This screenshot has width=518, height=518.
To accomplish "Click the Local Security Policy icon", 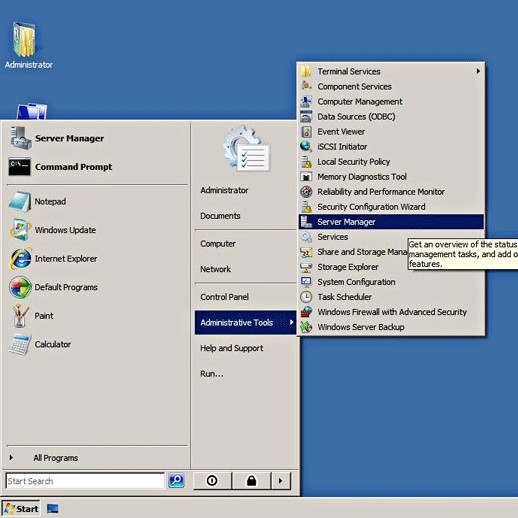I will point(306,162).
